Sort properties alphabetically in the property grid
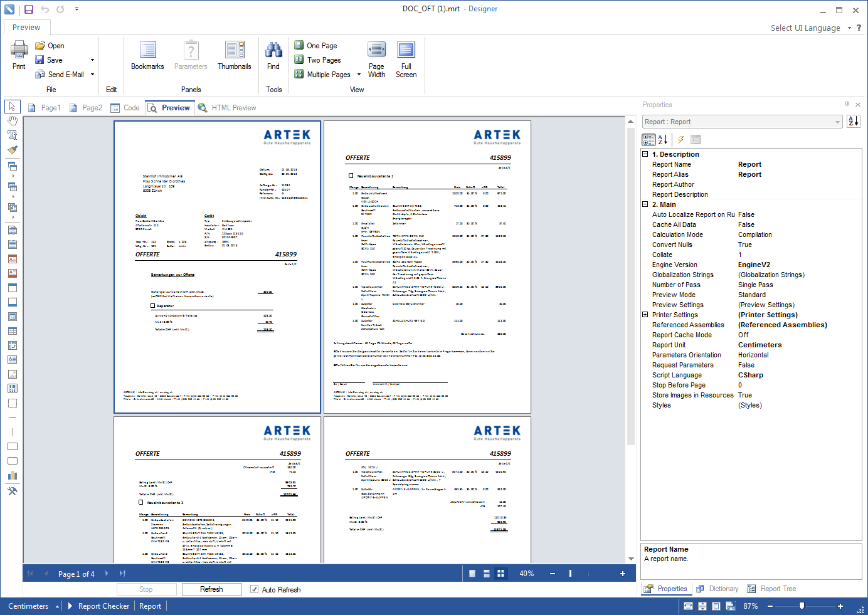The height and width of the screenshot is (615, 868). 662,140
